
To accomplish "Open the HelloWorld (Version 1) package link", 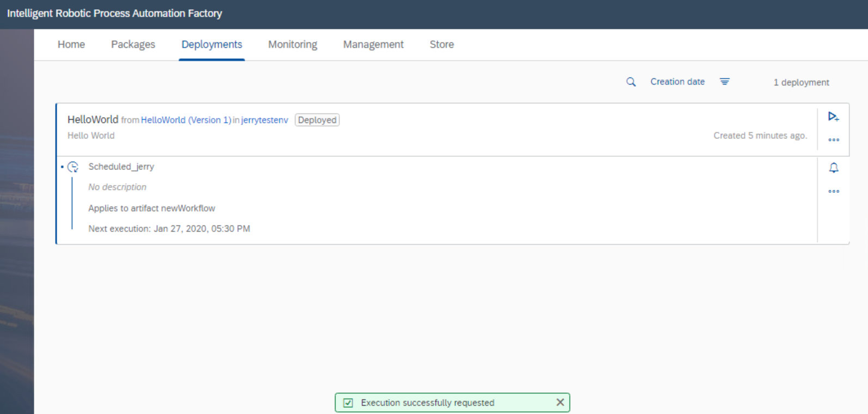I will click(x=186, y=120).
